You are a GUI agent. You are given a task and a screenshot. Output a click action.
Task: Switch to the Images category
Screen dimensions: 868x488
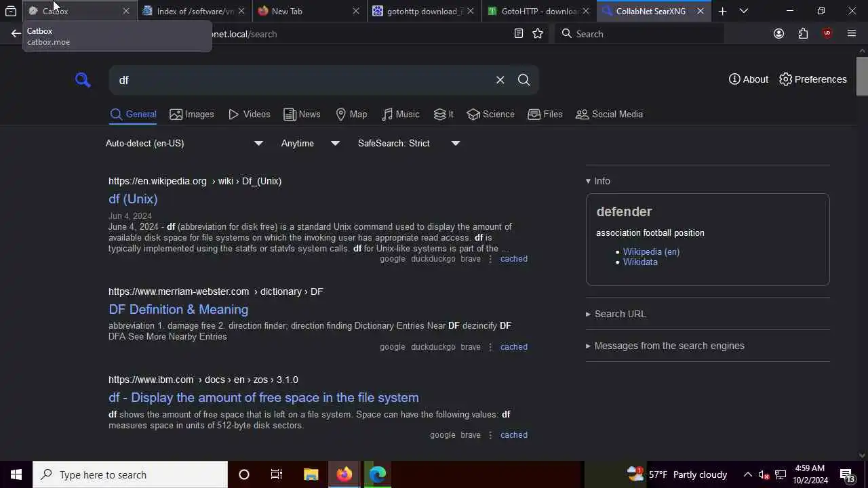click(x=192, y=114)
